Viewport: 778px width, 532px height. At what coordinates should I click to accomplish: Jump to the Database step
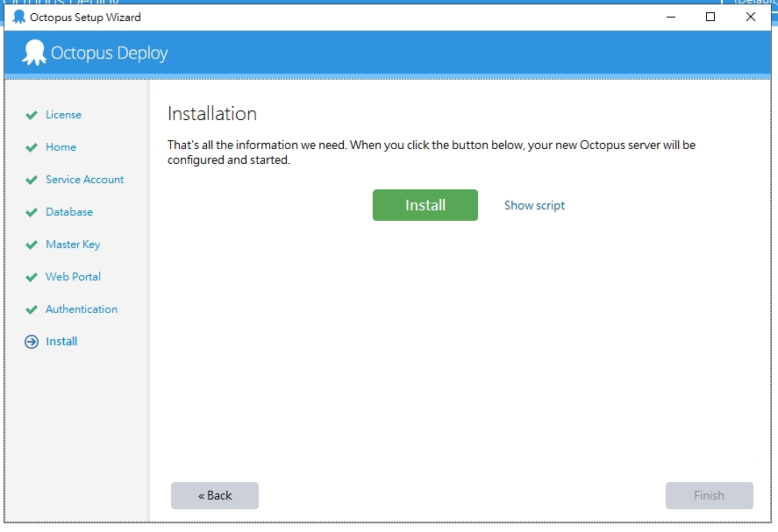point(69,212)
